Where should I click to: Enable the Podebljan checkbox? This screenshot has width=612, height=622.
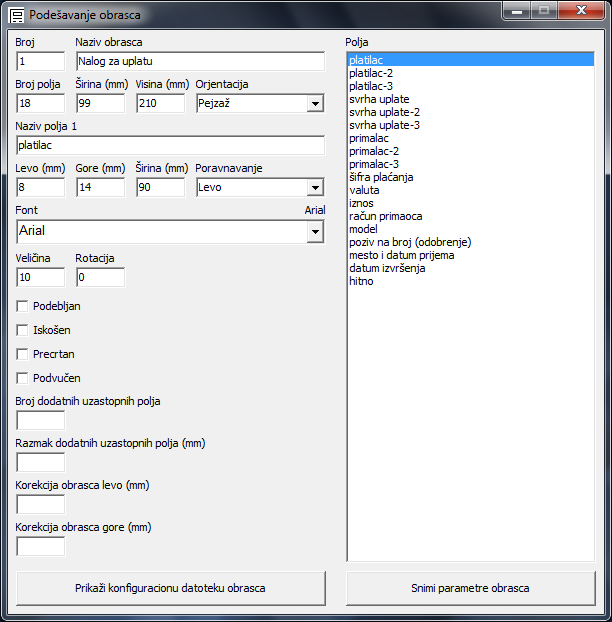point(22,306)
